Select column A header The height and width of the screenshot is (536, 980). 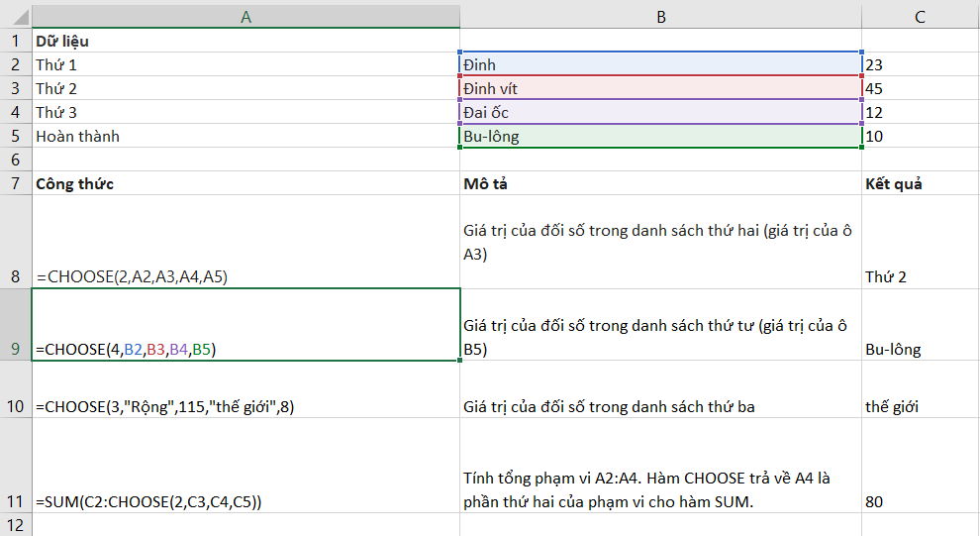245,17
